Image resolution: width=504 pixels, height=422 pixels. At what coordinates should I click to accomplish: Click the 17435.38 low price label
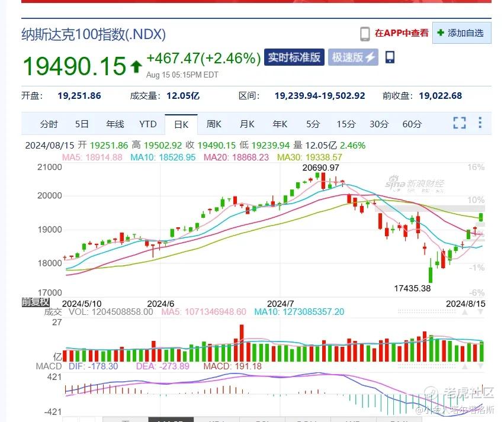(x=412, y=288)
